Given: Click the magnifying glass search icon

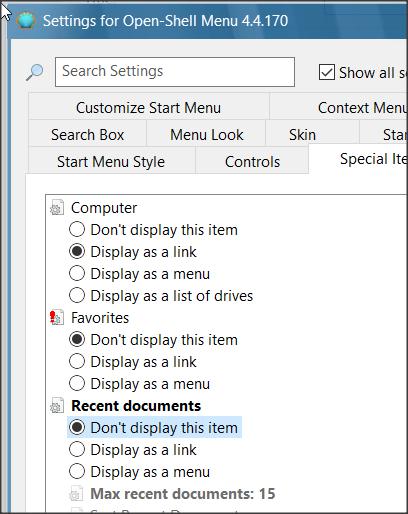Looking at the screenshot, I should click(35, 72).
